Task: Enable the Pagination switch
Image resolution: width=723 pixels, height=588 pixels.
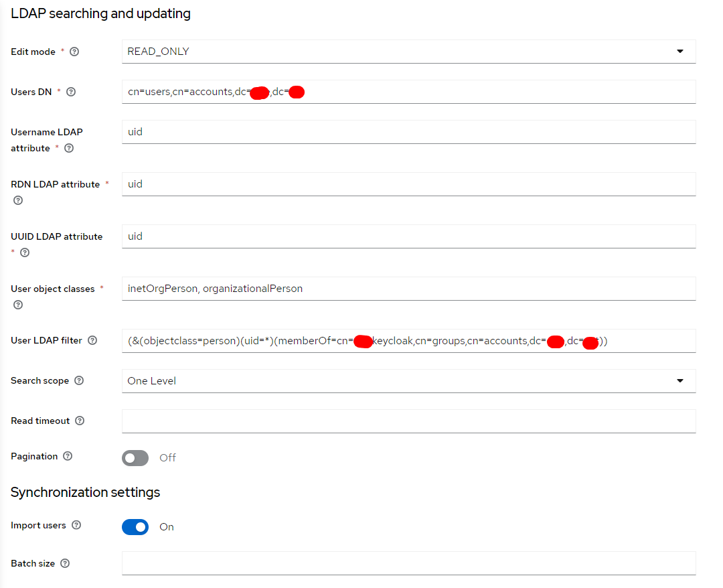Action: pos(135,458)
